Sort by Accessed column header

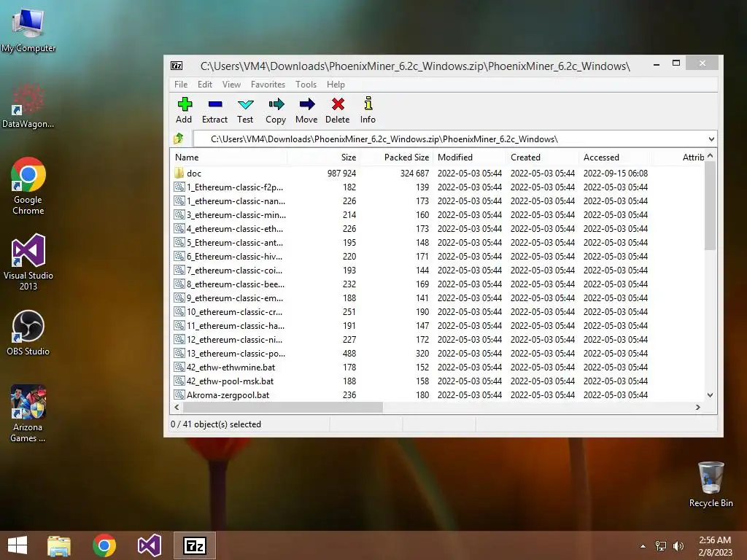pyautogui.click(x=616, y=157)
